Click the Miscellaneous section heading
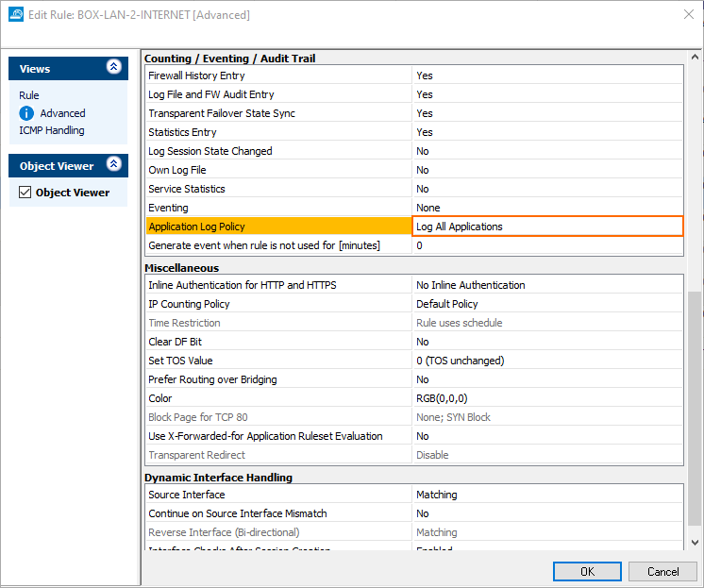The image size is (704, 588). tap(182, 268)
